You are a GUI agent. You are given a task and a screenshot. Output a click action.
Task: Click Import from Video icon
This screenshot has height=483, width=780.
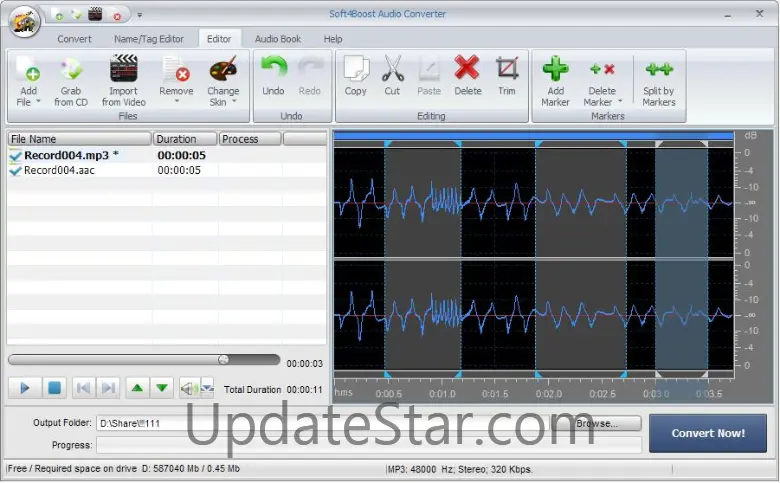[123, 69]
